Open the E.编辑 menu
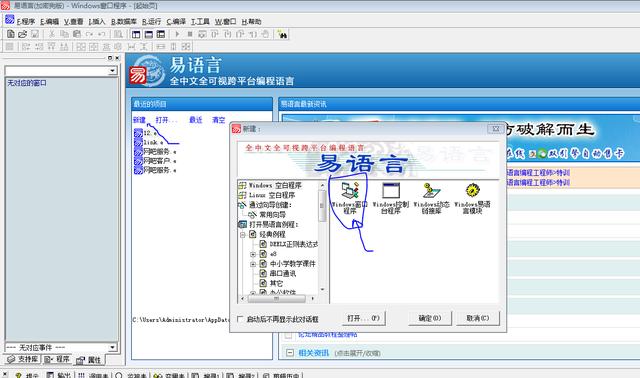Viewport: 640px width, 378px height. (49, 22)
